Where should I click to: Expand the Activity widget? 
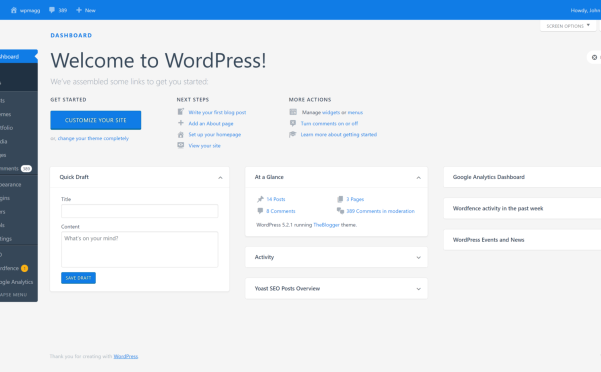pyautogui.click(x=418, y=257)
